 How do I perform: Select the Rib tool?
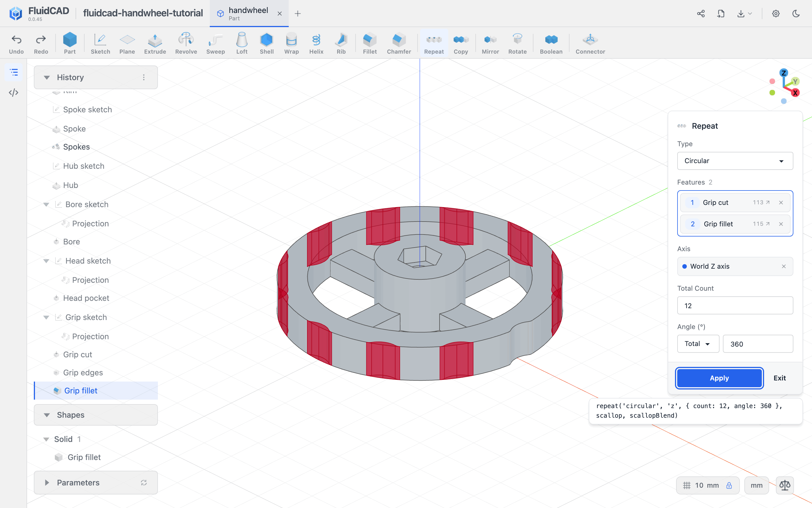pos(341,43)
